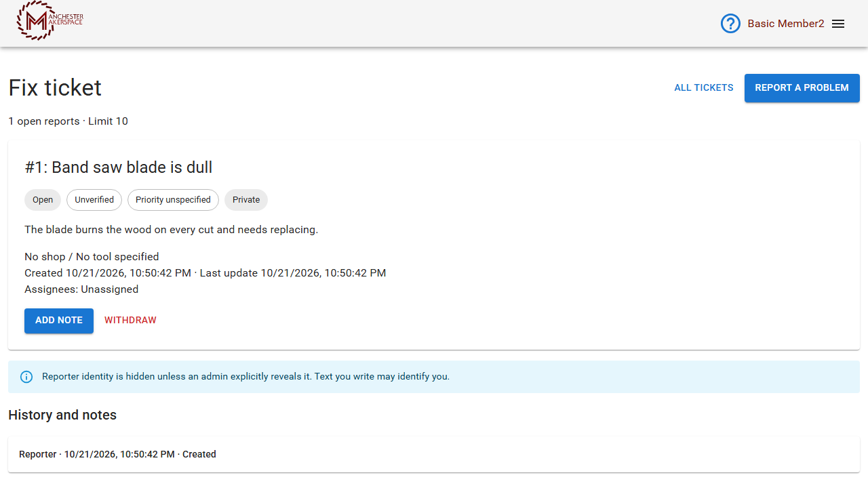This screenshot has width=868, height=488.
Task: Click the Private chip
Action: [x=246, y=200]
